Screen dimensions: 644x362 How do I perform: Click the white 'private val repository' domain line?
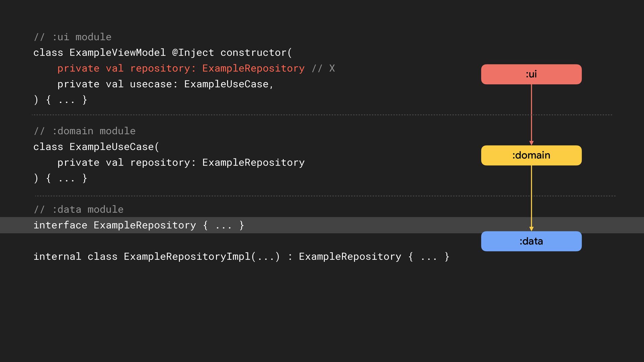point(180,163)
